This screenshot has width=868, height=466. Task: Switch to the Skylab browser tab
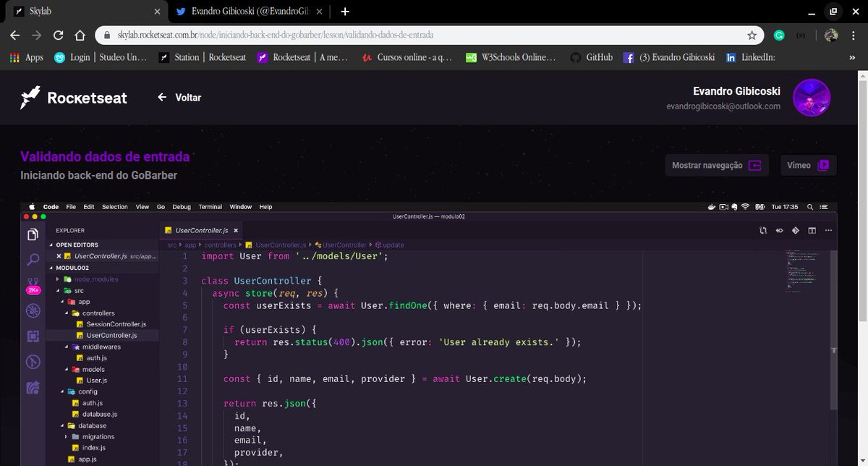coord(85,12)
